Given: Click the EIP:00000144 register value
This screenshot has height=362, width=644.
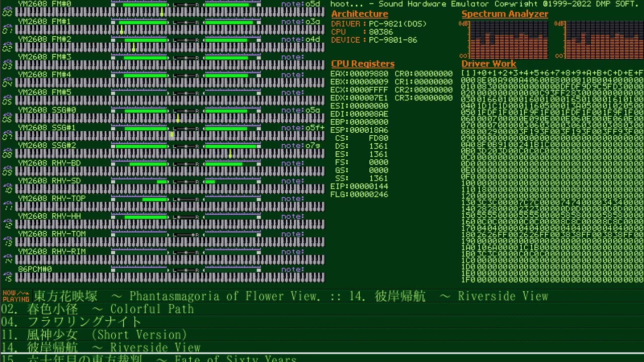Looking at the screenshot, I should click(x=359, y=186).
